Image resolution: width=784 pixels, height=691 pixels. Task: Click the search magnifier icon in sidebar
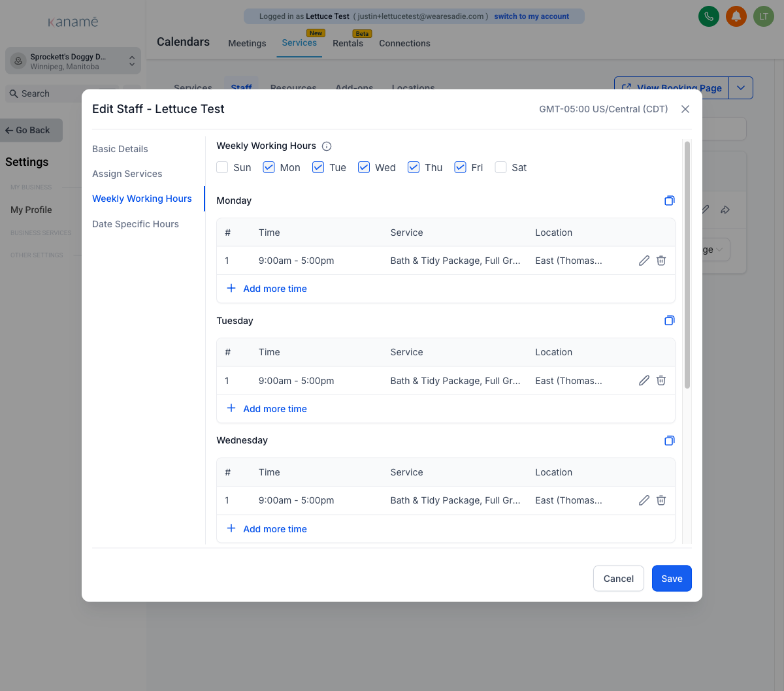[13, 93]
